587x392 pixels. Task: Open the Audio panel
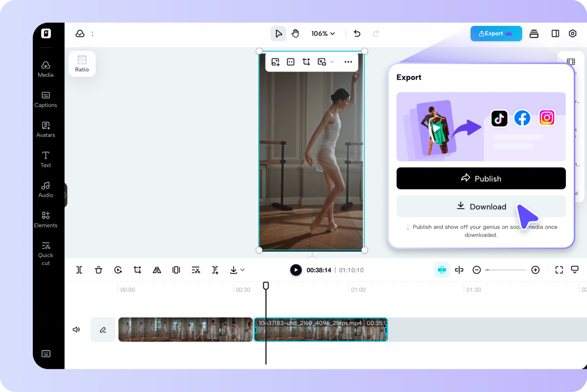point(46,190)
